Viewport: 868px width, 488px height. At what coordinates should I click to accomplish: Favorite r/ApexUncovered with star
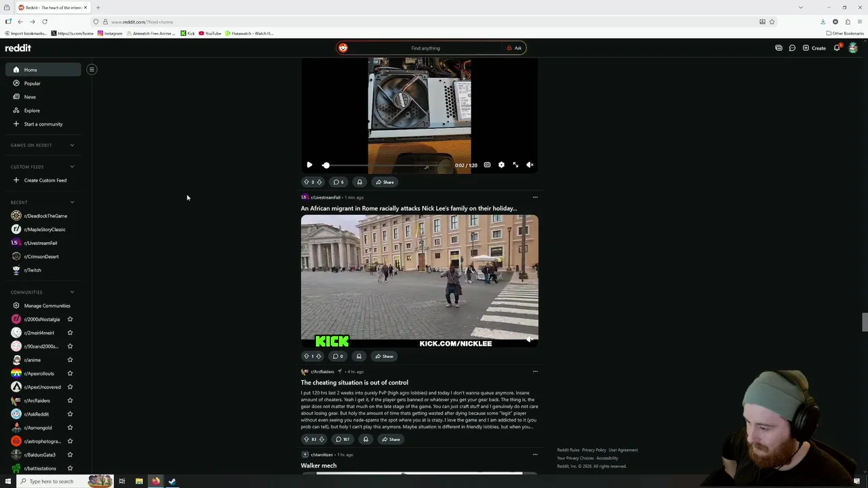(x=70, y=387)
